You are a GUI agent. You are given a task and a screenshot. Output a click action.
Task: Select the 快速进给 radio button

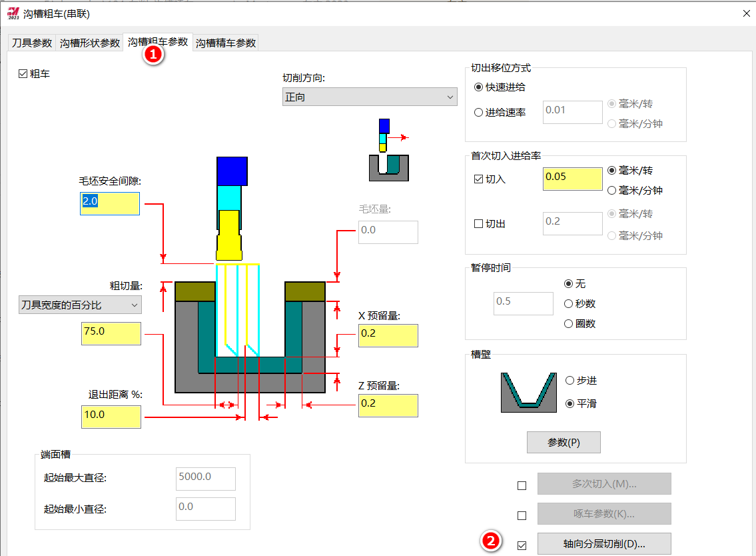(x=478, y=87)
